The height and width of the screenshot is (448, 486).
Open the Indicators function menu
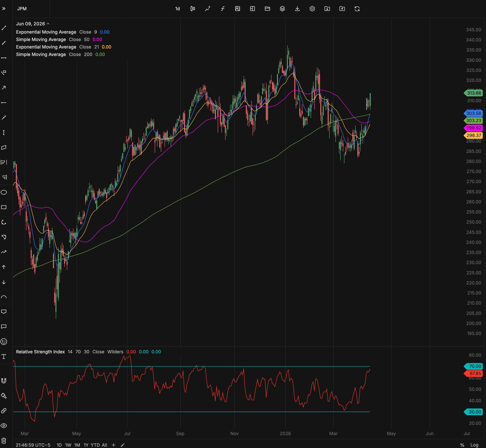point(222,9)
